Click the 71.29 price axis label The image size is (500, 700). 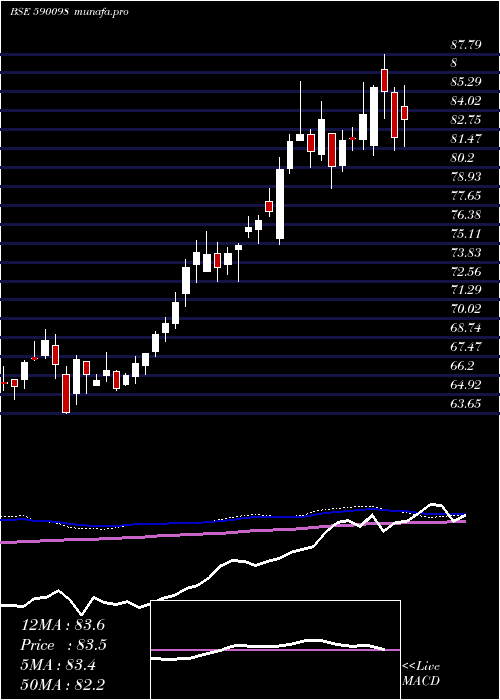click(x=467, y=290)
